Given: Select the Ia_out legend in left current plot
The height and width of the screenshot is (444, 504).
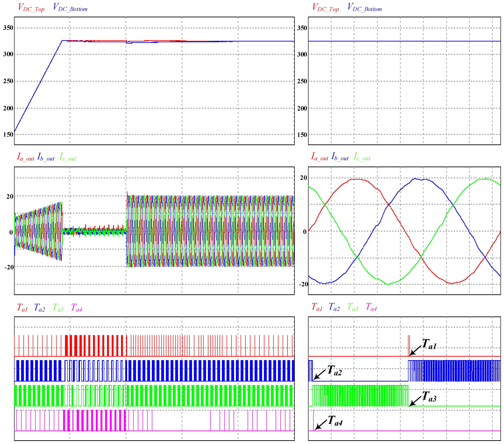Looking at the screenshot, I should click(x=25, y=157).
